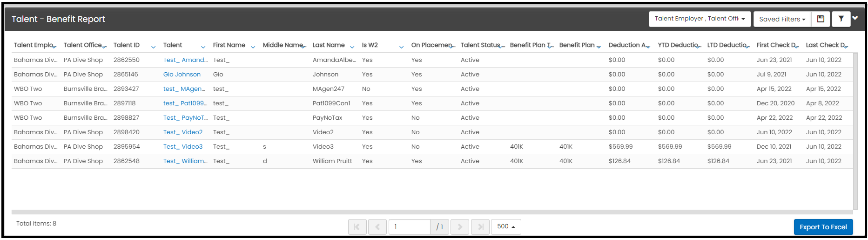Click last name cell MAgen247
The image size is (868, 240).
pyautogui.click(x=329, y=89)
